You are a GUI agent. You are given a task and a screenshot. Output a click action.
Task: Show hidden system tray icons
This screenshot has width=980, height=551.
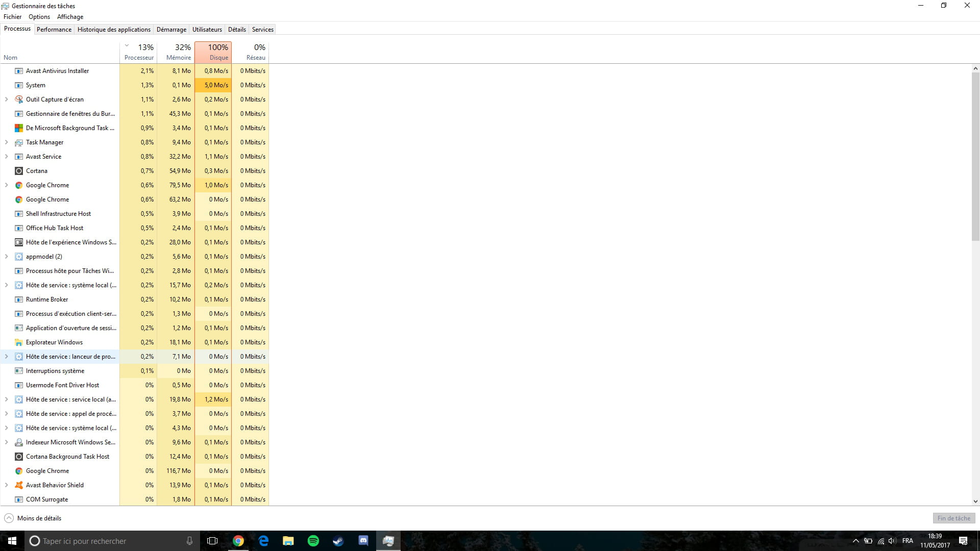[856, 541]
